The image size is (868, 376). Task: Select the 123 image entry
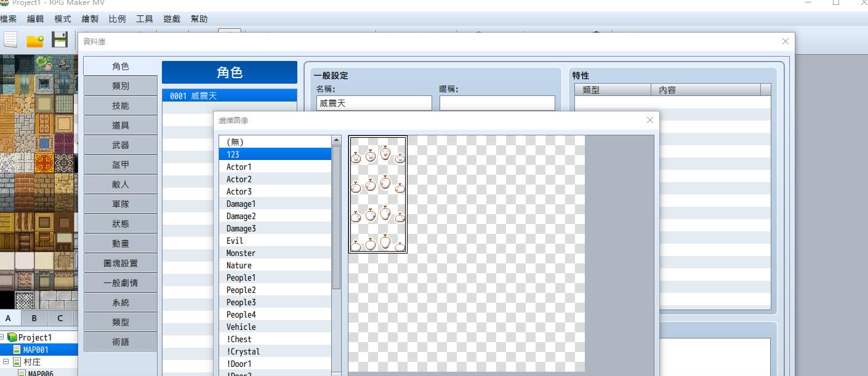[275, 154]
